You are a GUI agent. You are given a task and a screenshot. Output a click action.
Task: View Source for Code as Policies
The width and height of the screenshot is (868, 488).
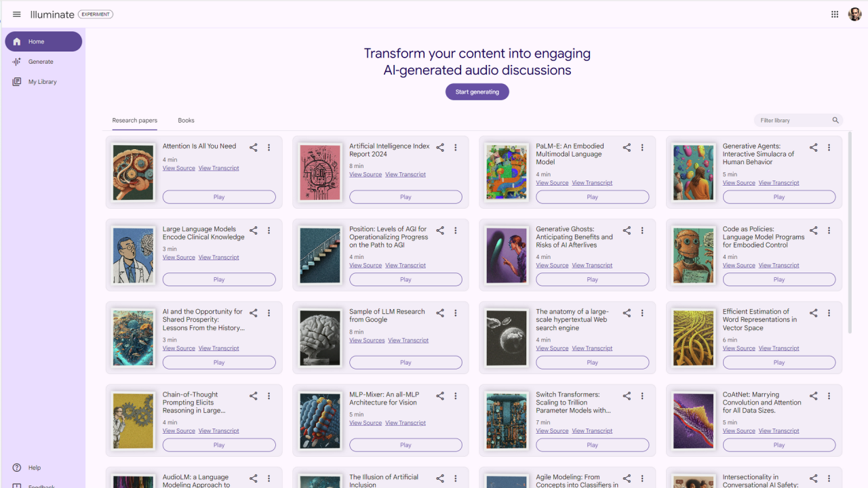[x=739, y=266]
